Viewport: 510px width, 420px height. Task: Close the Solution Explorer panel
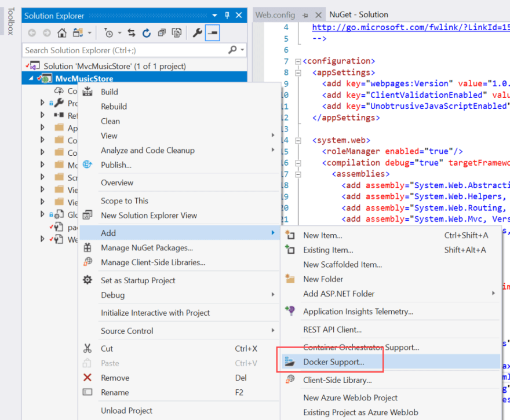(x=239, y=15)
